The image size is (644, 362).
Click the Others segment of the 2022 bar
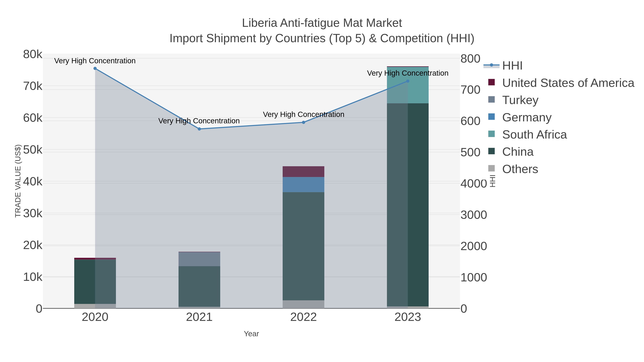(304, 304)
